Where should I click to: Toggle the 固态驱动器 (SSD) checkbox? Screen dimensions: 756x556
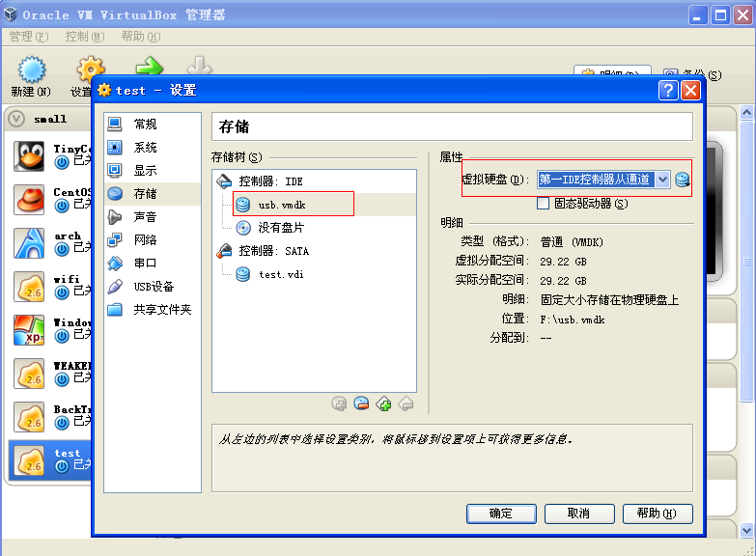click(543, 204)
